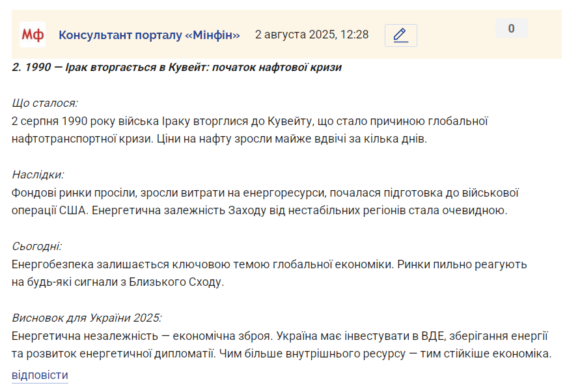Image resolution: width=567 pixels, height=392 pixels.
Task: Click the «Сьогодні:» subheading
Action: pyautogui.click(x=37, y=246)
